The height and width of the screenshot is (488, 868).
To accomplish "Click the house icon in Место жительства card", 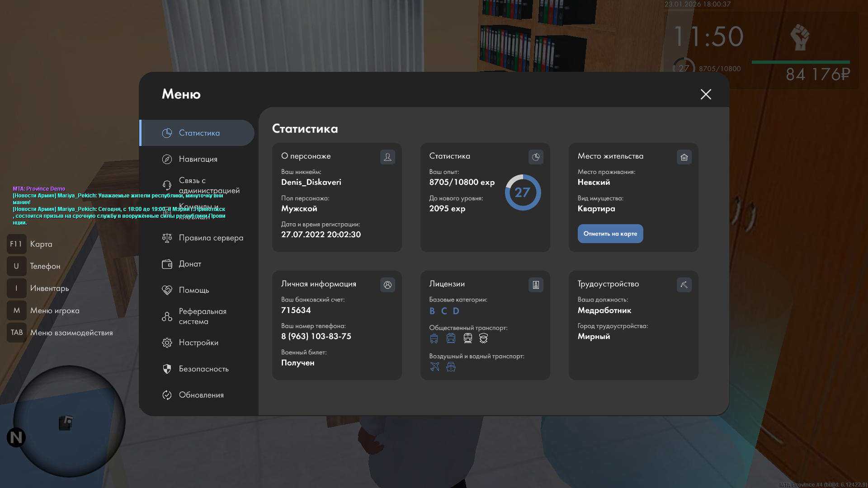I will [684, 157].
